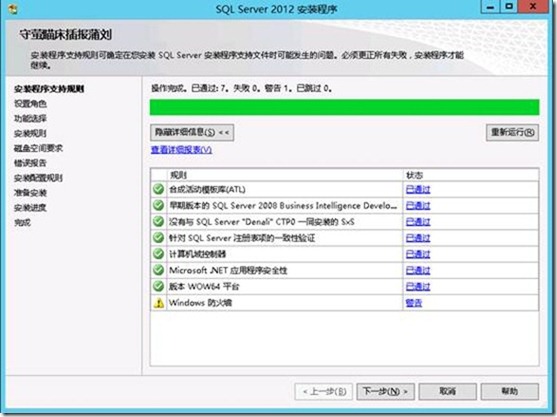Viewport: 557px width, 417px height.
Task: Select 错误报告 step in sidebar
Action: click(x=30, y=163)
